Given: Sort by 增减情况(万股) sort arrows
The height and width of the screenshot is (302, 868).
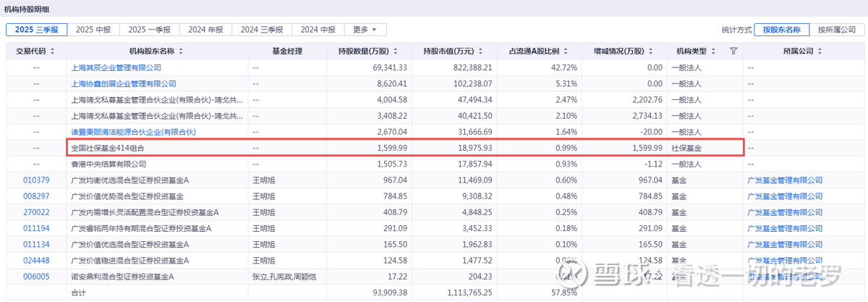Looking at the screenshot, I should click(650, 51).
